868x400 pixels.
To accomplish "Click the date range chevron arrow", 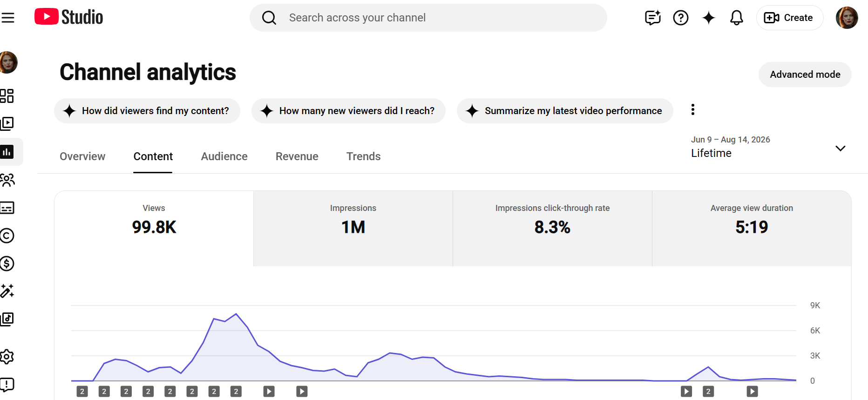I will tap(840, 149).
